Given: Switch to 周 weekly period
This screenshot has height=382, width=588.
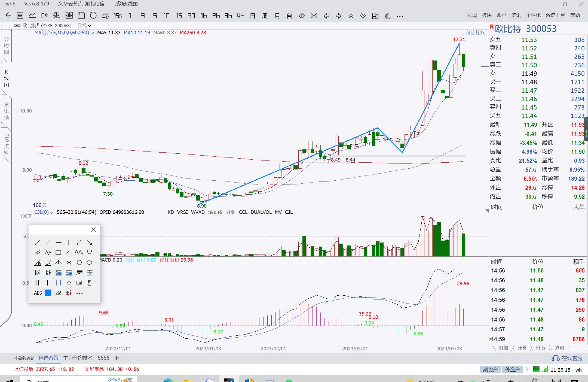Looking at the screenshot, I should [x=265, y=16].
